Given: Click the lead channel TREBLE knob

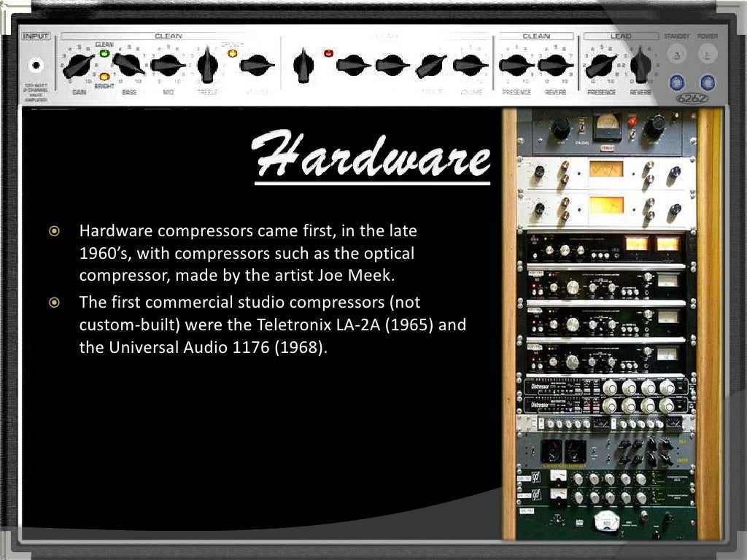Looking at the screenshot, I should point(430,66).
